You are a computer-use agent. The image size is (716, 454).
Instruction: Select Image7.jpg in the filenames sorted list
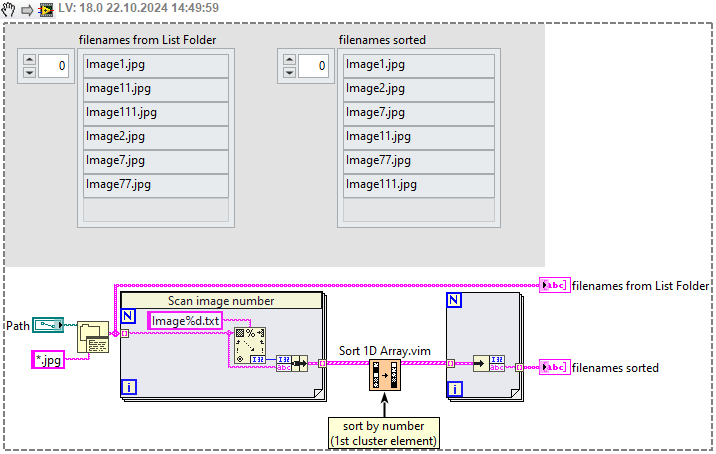419,114
